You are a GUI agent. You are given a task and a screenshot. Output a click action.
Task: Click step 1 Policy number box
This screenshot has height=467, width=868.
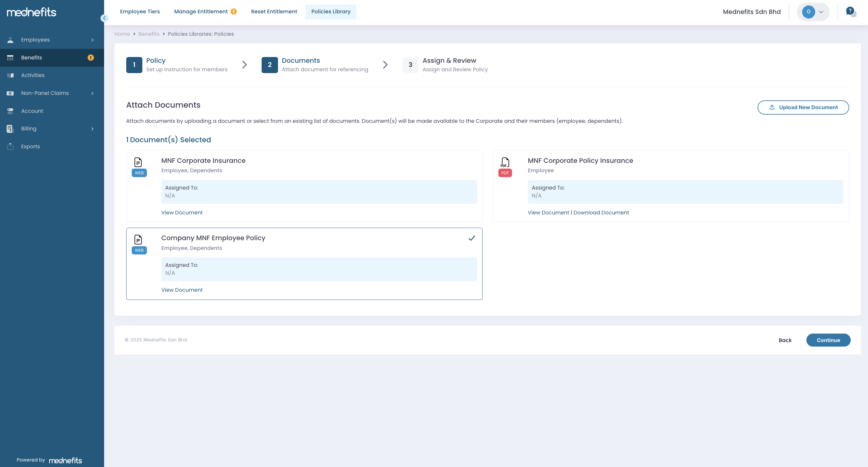point(134,65)
